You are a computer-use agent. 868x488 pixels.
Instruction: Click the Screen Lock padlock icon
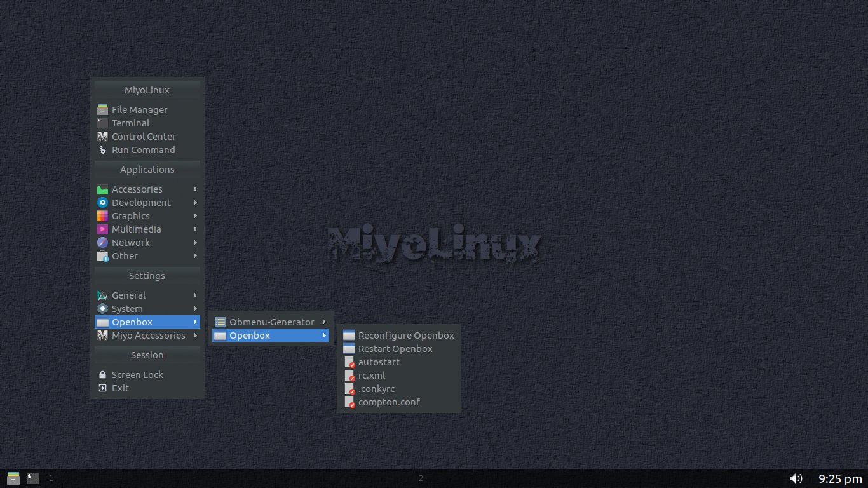tap(102, 374)
